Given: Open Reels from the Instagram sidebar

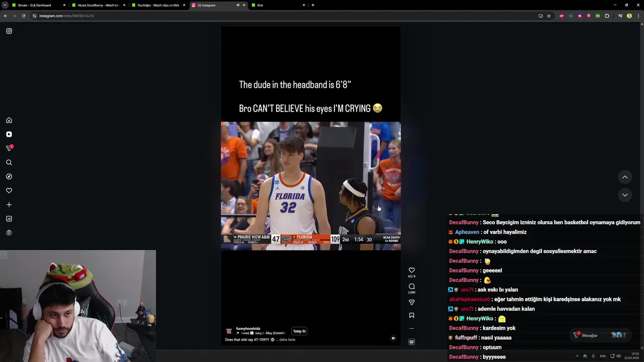Looking at the screenshot, I should [9, 134].
